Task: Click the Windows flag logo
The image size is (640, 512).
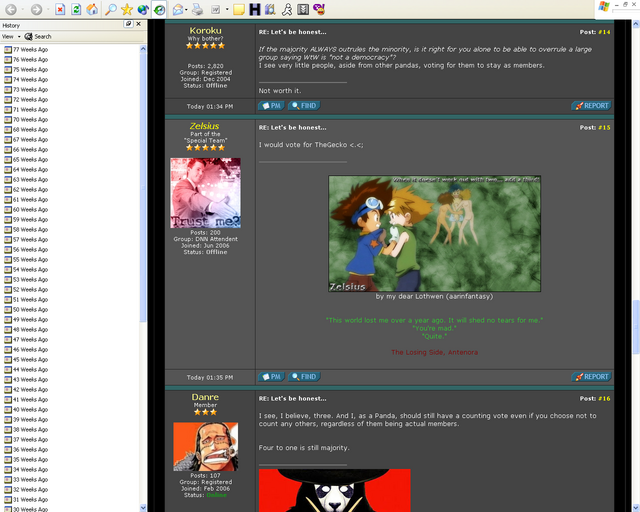Action: 604,7
